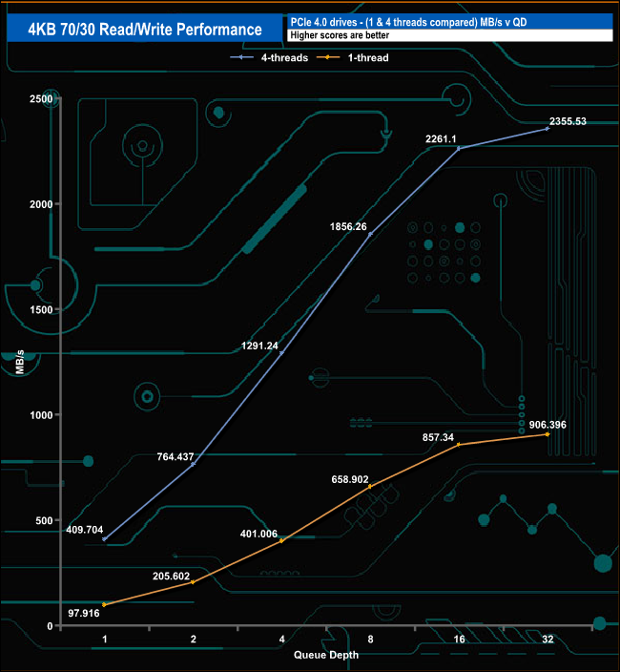Click the 1500 y-axis tick label
This screenshot has height=672, width=620.
coord(41,309)
